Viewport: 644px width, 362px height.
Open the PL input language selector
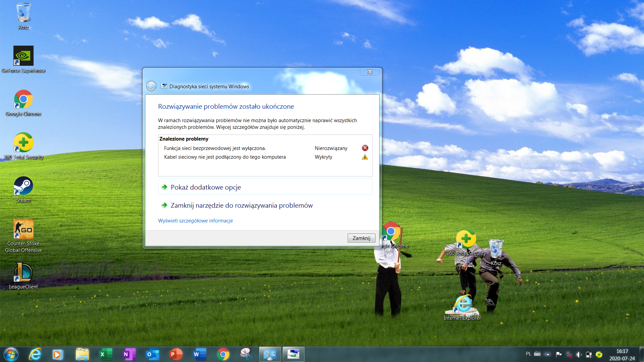529,354
